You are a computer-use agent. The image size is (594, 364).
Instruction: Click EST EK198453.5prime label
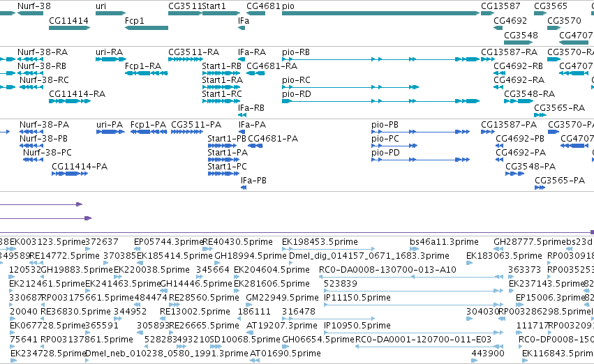point(320,242)
